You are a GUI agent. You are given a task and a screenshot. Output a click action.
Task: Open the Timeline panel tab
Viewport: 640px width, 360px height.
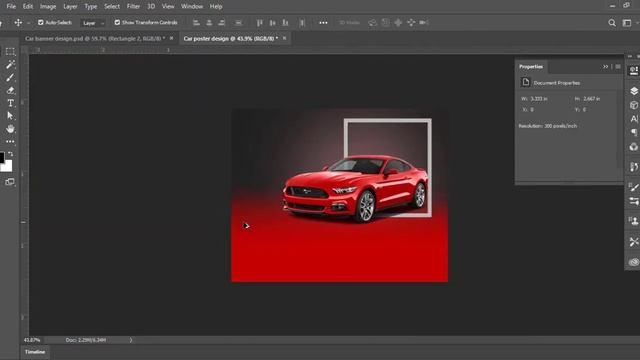[x=35, y=352]
